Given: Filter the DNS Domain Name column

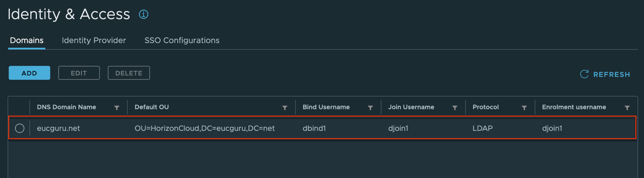Looking at the screenshot, I should point(117,108).
